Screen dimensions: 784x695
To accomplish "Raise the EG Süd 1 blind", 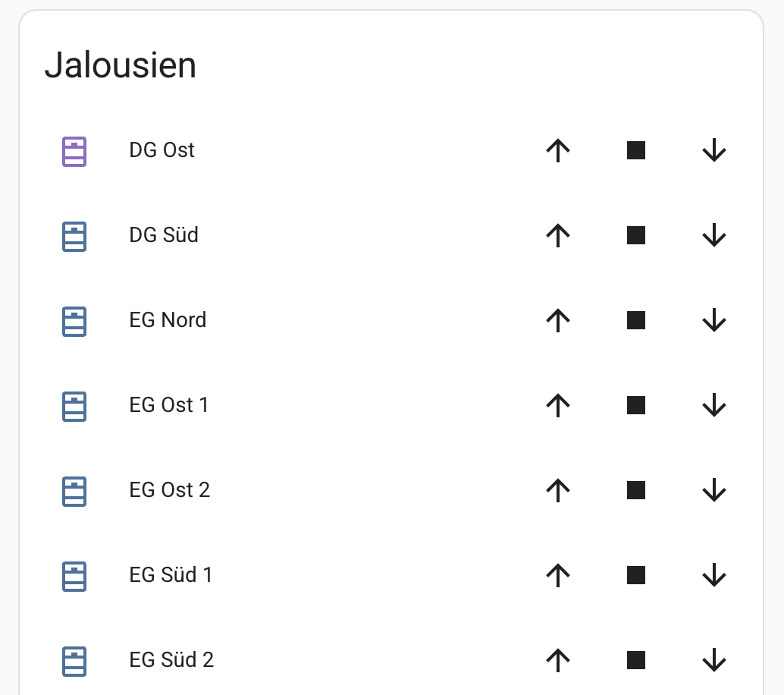I will pyautogui.click(x=557, y=576).
